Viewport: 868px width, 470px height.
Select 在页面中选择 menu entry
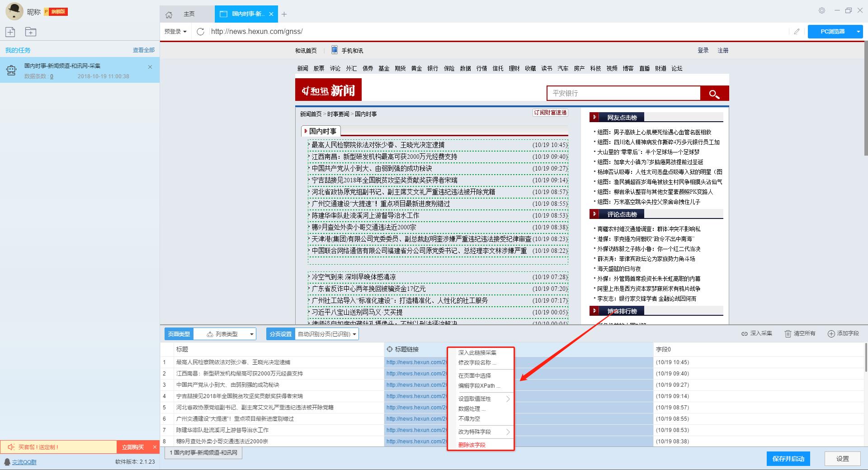pyautogui.click(x=475, y=375)
